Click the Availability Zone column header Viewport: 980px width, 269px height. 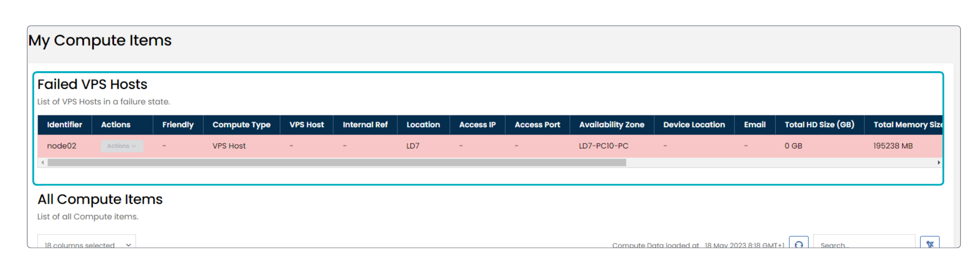(x=612, y=125)
